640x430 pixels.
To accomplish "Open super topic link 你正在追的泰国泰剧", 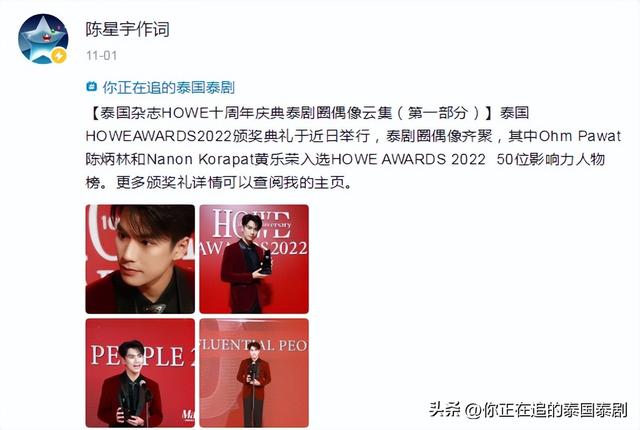I will coord(169,87).
